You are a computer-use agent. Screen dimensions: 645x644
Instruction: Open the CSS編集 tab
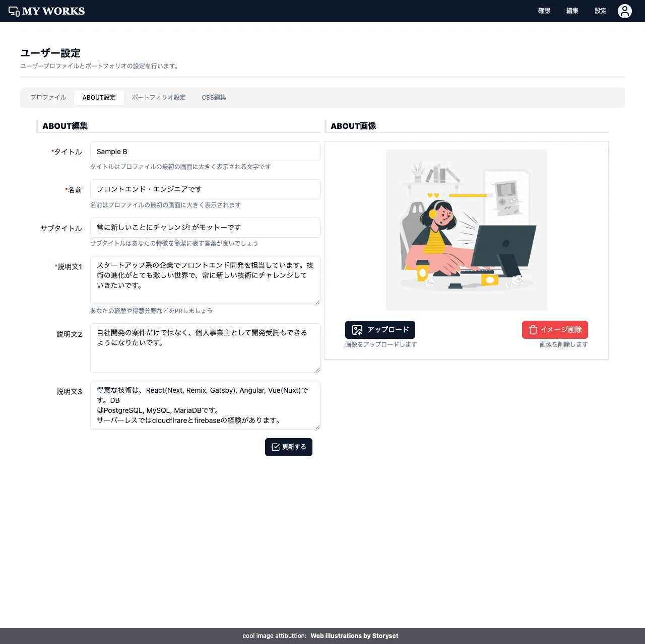pos(214,97)
